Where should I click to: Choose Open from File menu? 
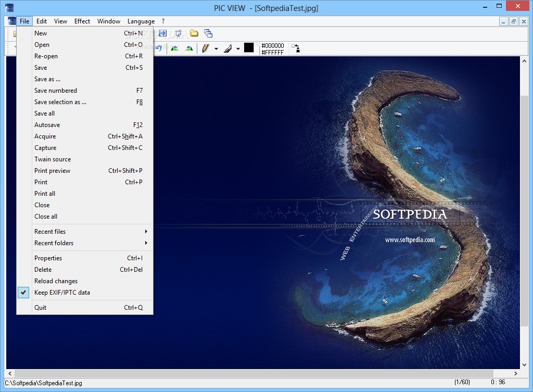(x=85, y=45)
